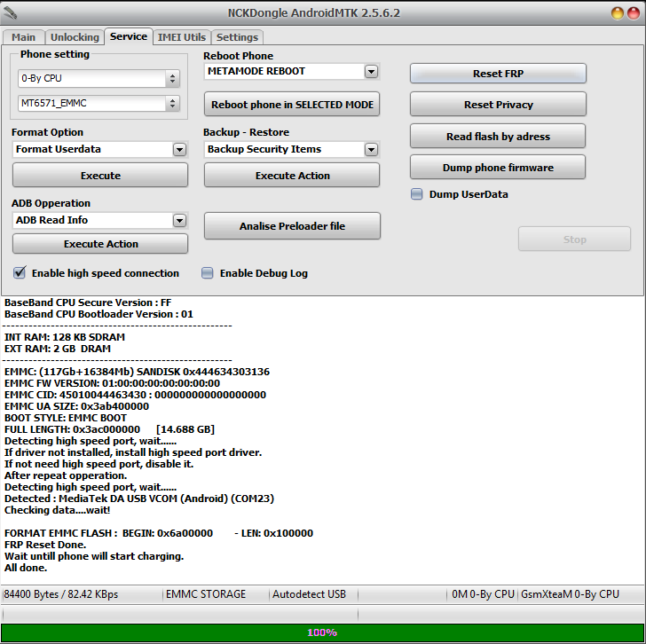Click the EMMC FW VERSION log line
646x644 pixels.
(x=112, y=383)
